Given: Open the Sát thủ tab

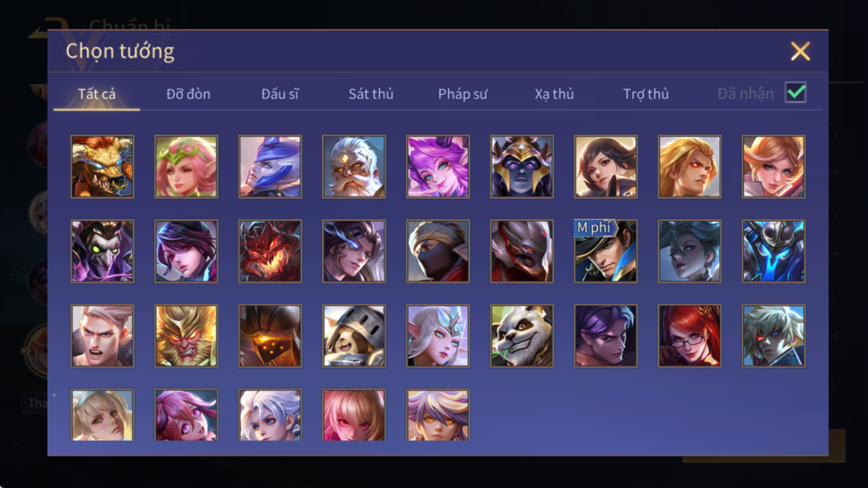Looking at the screenshot, I should [x=371, y=94].
